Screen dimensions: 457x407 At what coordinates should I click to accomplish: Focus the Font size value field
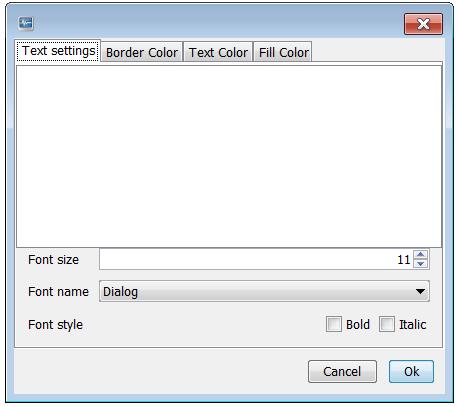click(256, 259)
